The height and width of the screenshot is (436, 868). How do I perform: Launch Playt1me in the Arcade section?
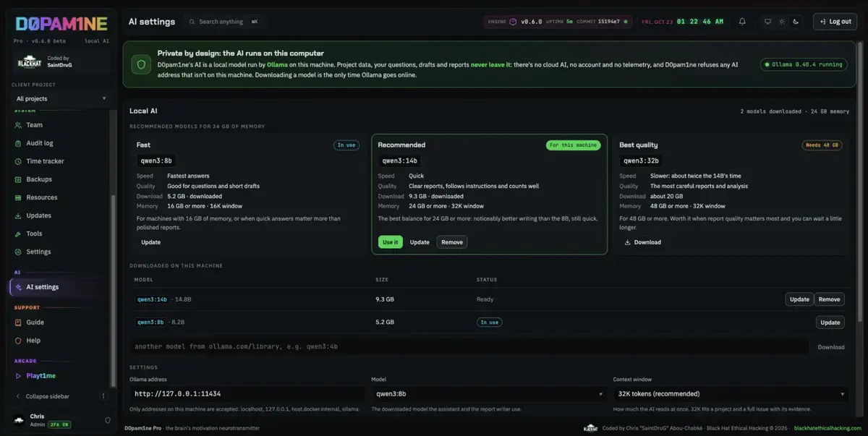[x=59, y=376]
